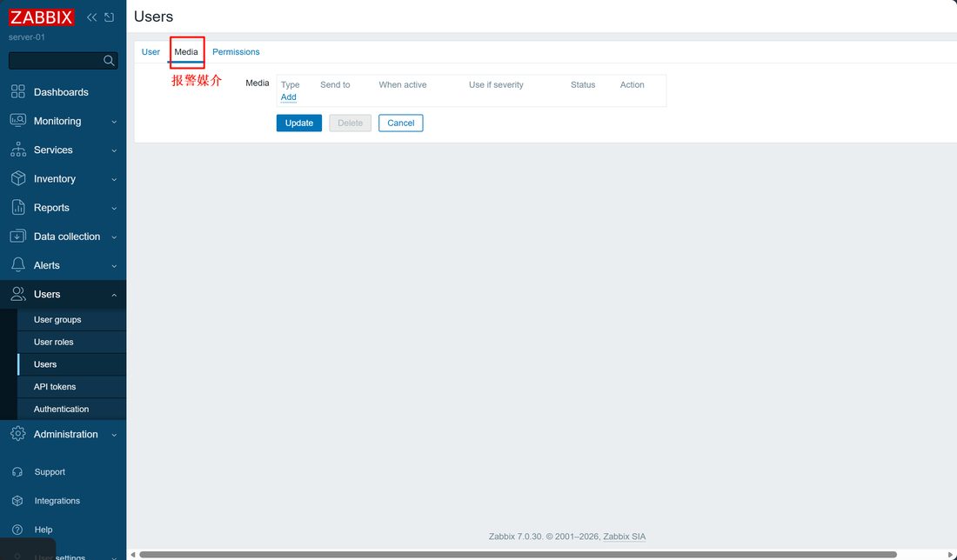Hide the sidebar using the icon next to the collapse arrows
Image resolution: width=957 pixels, height=560 pixels.
(x=110, y=17)
